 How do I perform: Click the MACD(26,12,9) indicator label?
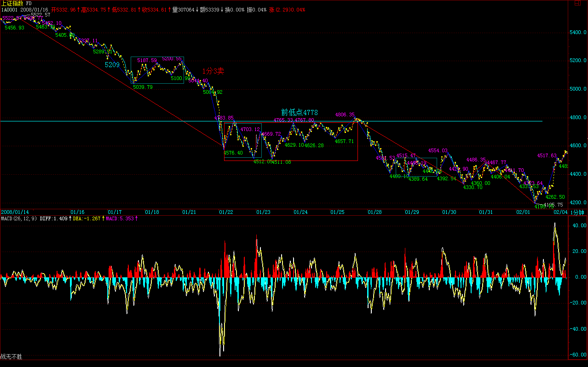coord(19,218)
